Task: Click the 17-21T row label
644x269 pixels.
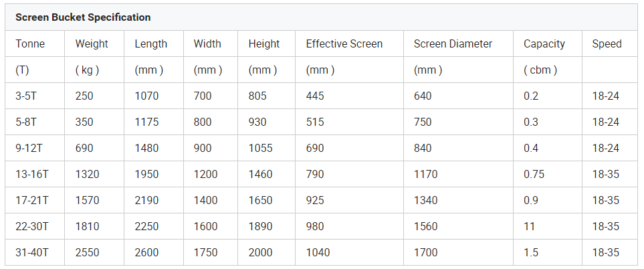Action: [x=33, y=200]
